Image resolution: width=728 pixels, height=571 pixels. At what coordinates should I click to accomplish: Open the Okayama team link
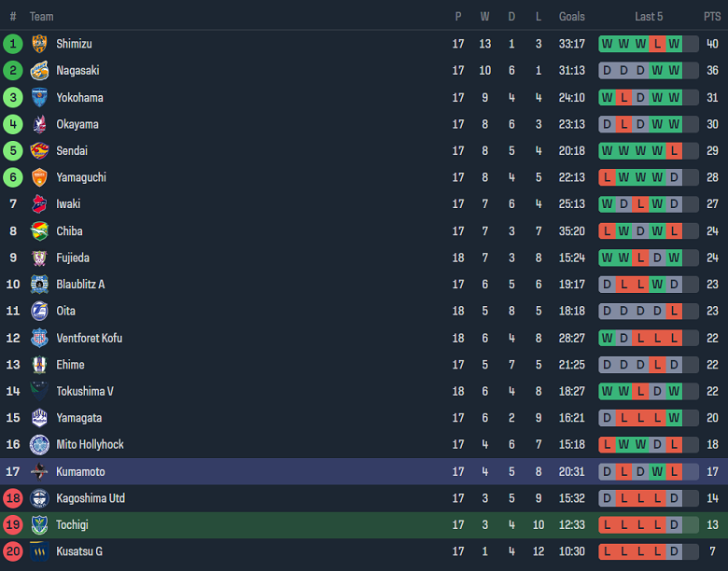point(77,124)
